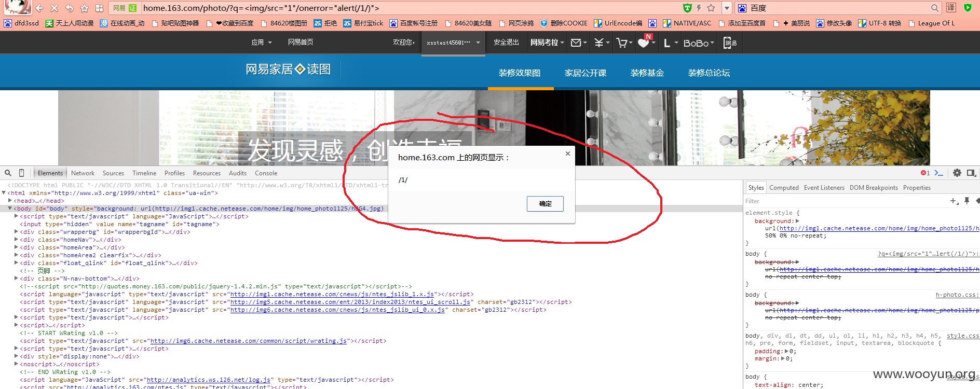Image resolution: width=980 pixels, height=389 pixels.
Task: Click the red error count indicator
Action: point(925,173)
